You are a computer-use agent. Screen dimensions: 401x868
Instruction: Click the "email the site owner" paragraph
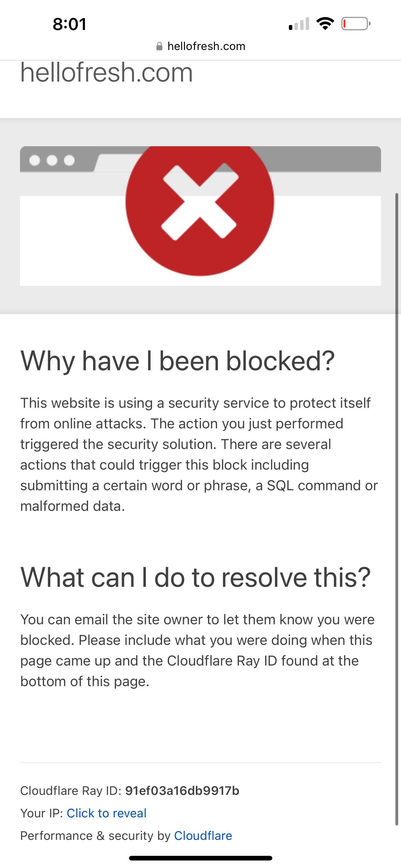(x=197, y=650)
